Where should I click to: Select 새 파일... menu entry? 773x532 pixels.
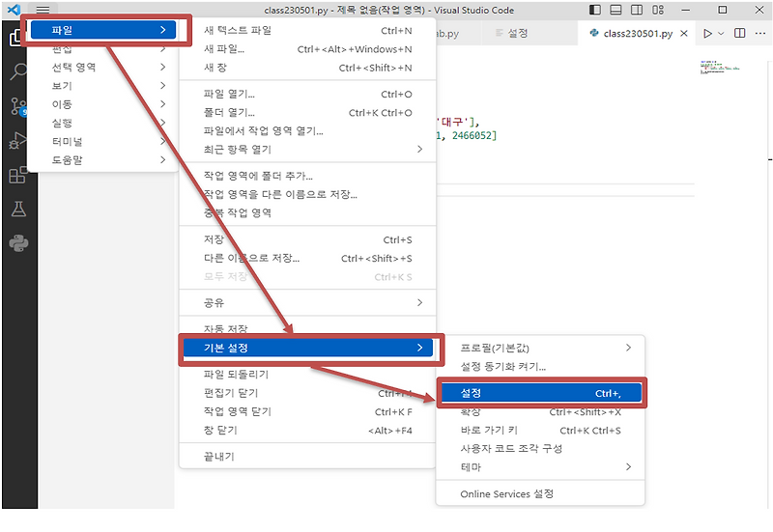tap(307, 49)
